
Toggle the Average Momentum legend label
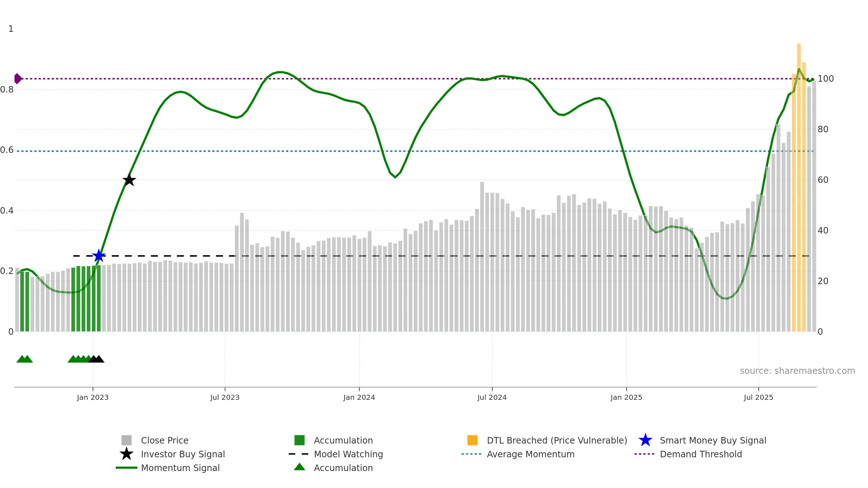[x=531, y=454]
